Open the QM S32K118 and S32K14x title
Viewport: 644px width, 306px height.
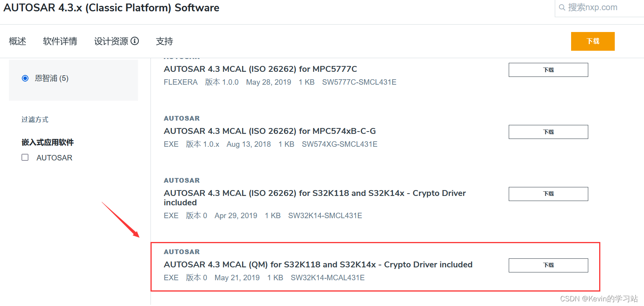318,265
